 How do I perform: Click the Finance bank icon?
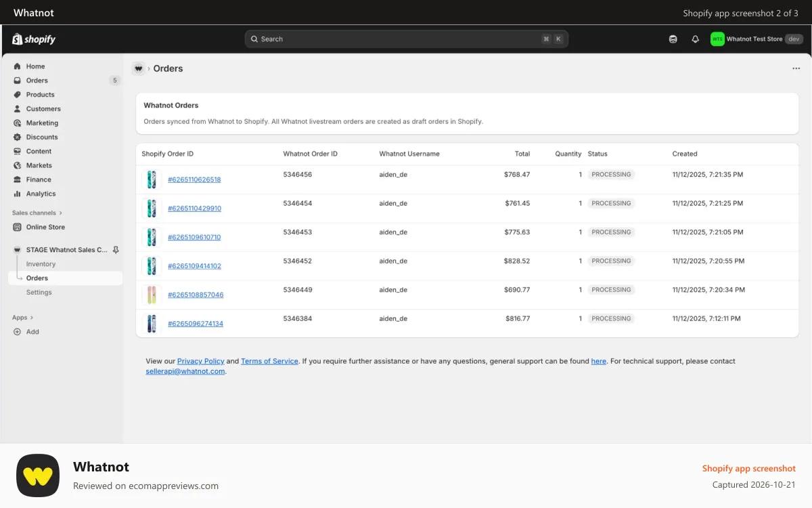18,180
